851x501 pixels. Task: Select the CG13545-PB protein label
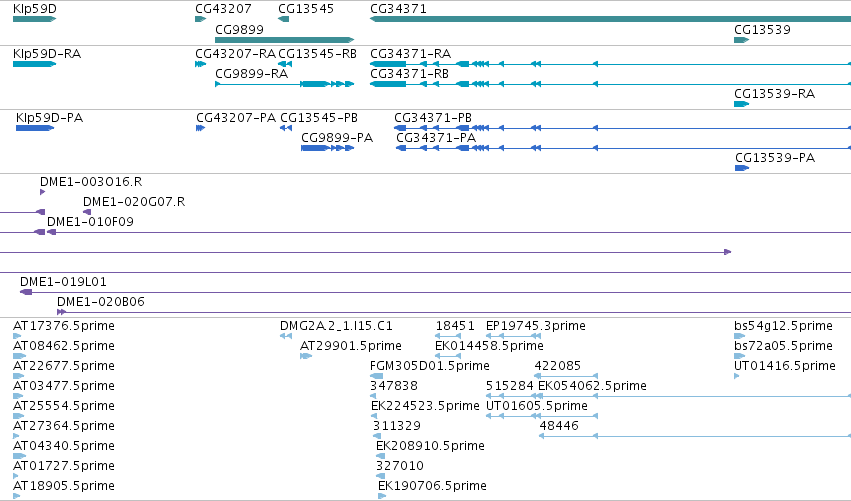319,118
